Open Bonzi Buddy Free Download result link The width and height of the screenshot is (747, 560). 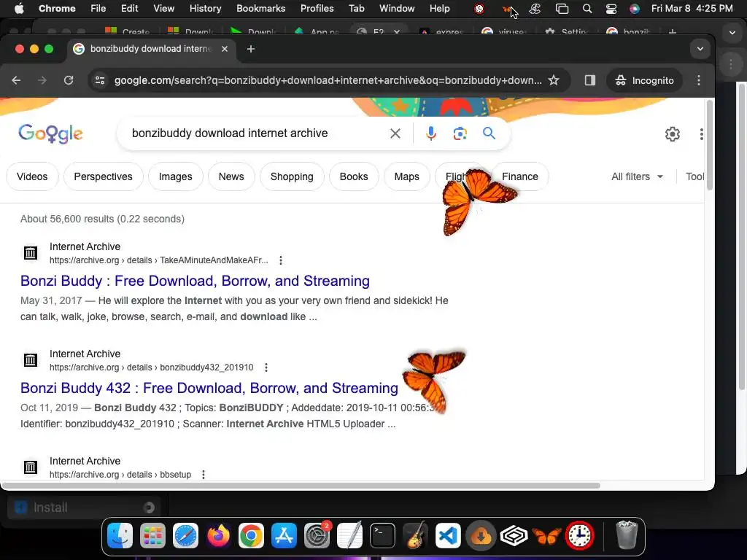point(195,281)
